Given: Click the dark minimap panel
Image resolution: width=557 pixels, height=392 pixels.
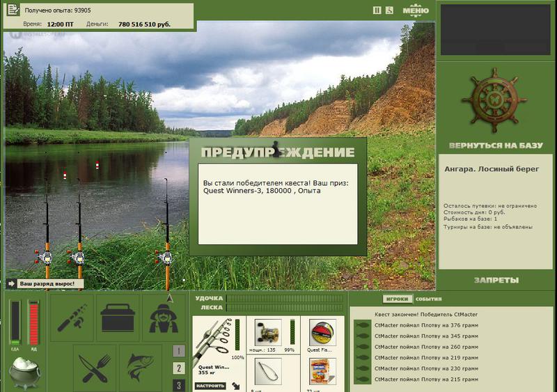Looking at the screenshot, I should pyautogui.click(x=495, y=29).
